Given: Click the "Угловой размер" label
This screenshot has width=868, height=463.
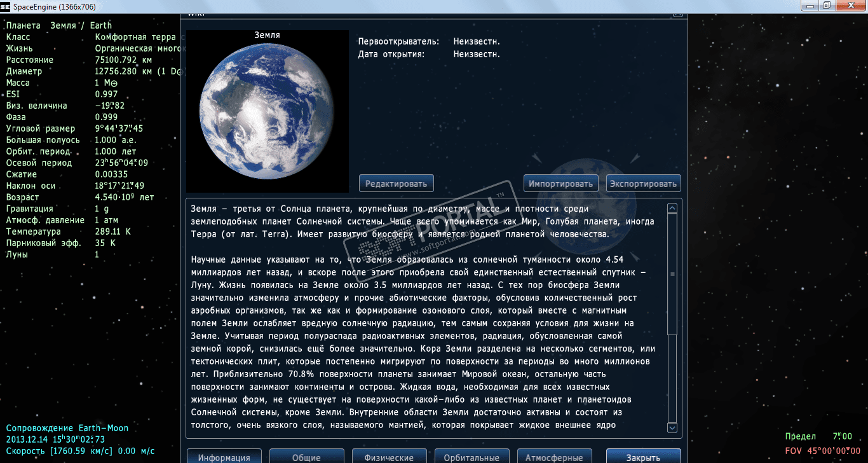Looking at the screenshot, I should tap(41, 128).
